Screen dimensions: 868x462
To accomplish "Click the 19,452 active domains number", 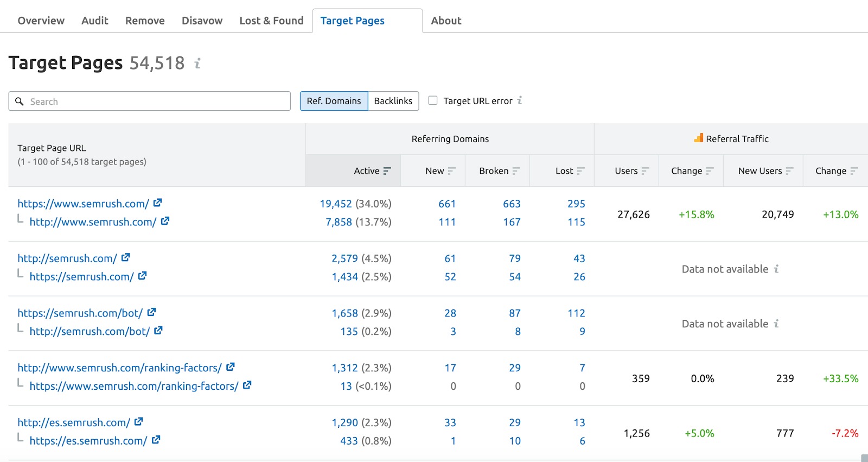I will pyautogui.click(x=336, y=204).
